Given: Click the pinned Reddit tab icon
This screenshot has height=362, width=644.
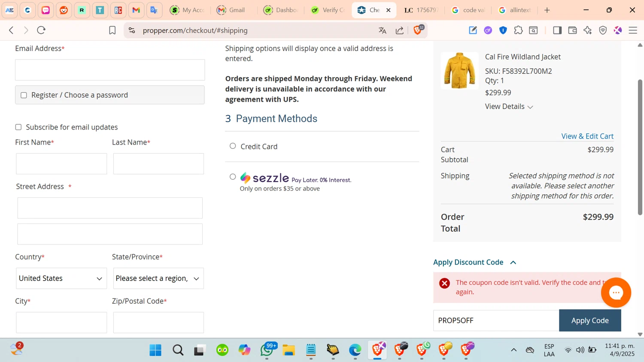Looking at the screenshot, I should [64, 10].
